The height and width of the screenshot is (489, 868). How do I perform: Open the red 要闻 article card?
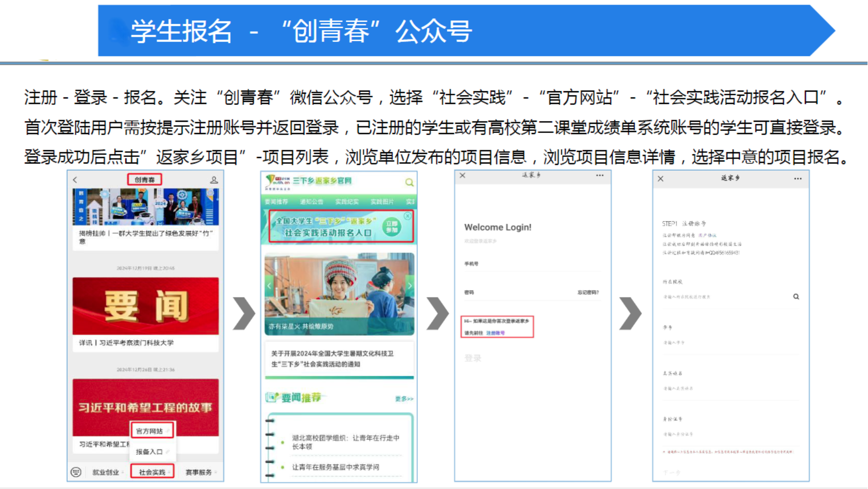(146, 306)
